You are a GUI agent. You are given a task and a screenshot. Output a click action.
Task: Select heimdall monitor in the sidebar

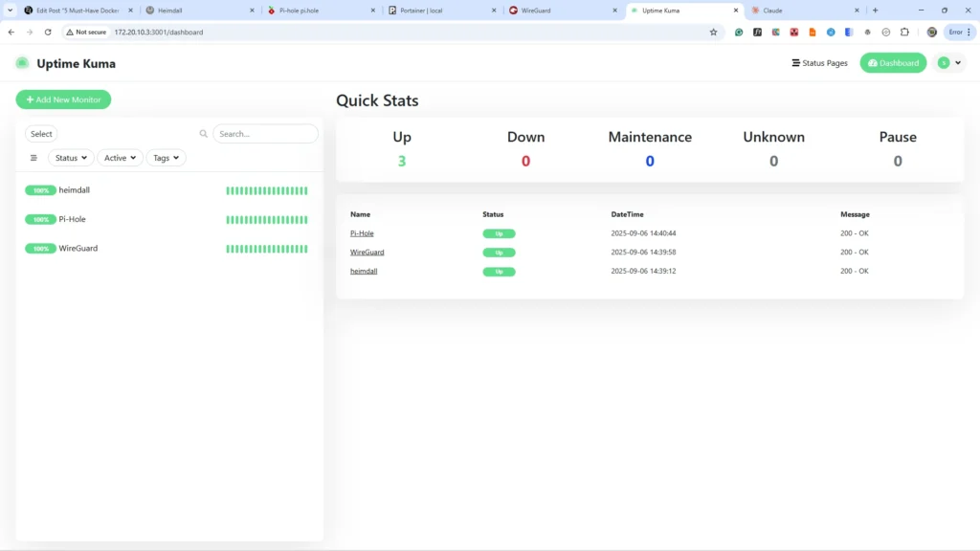pyautogui.click(x=167, y=190)
